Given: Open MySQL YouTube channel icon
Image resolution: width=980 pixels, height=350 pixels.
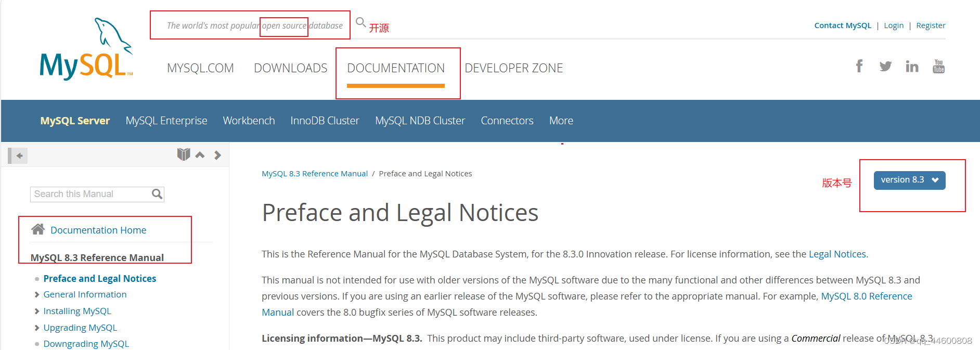Looking at the screenshot, I should click(x=939, y=66).
